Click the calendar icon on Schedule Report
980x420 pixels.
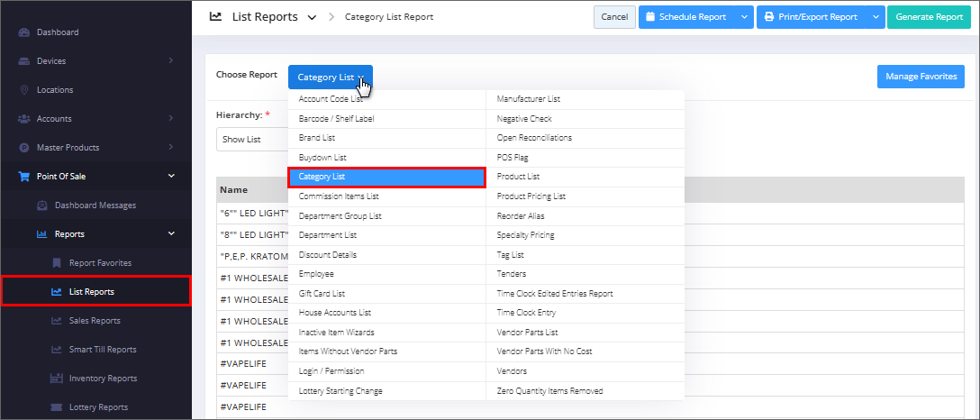tap(650, 17)
